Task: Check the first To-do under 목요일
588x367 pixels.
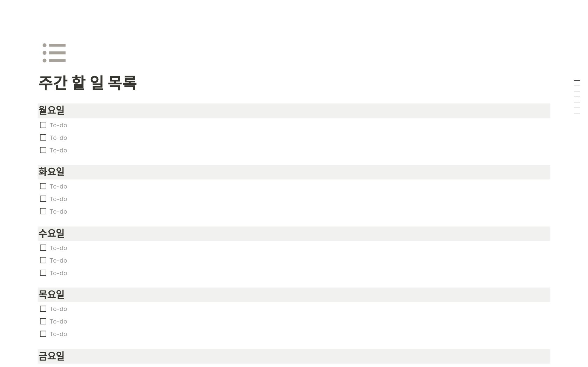Action: (43, 309)
